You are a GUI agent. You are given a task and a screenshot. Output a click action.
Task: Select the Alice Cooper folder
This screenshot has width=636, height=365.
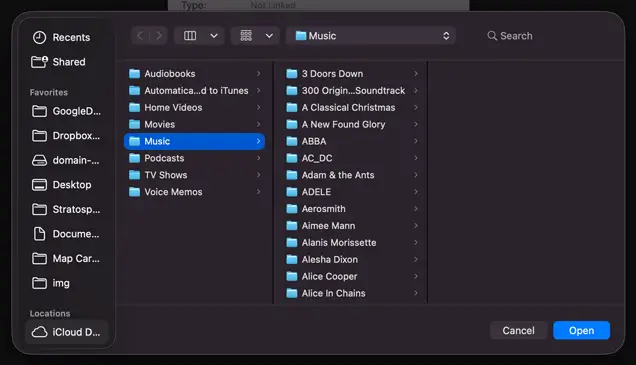point(352,277)
